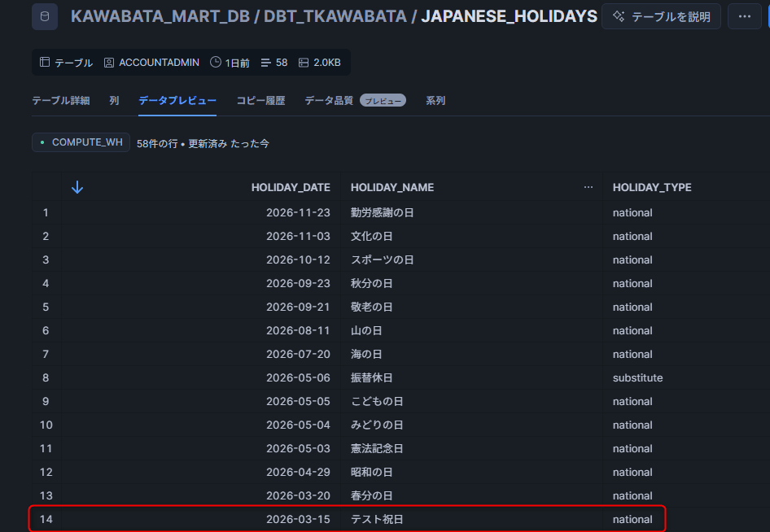
Task: Switch to the 系列 tab
Action: click(x=435, y=101)
